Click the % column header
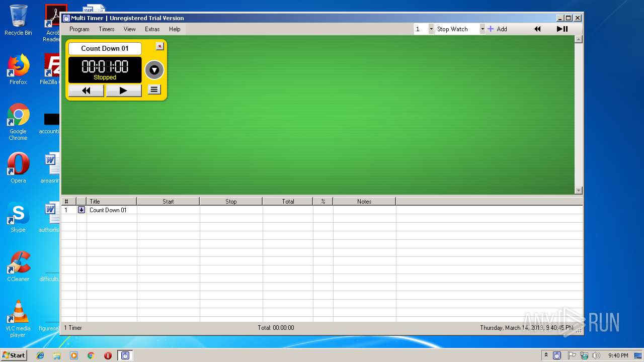Screen dimensions: 644x362 [323, 201]
